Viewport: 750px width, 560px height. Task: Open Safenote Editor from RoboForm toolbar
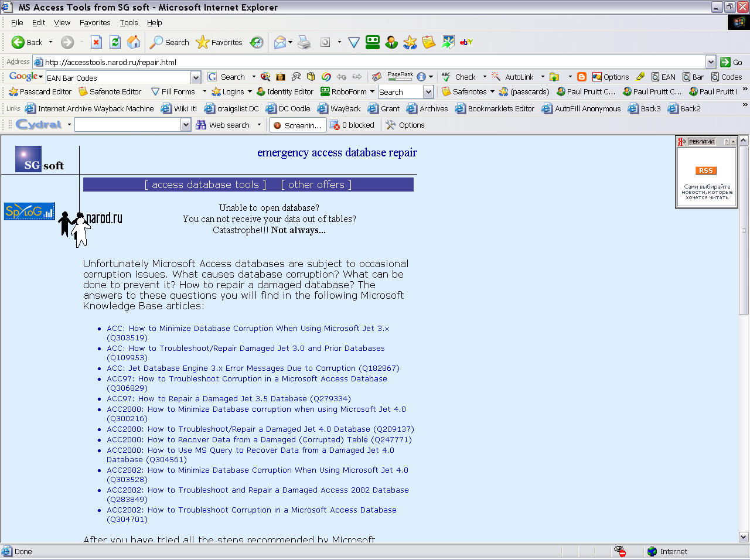pos(110,91)
